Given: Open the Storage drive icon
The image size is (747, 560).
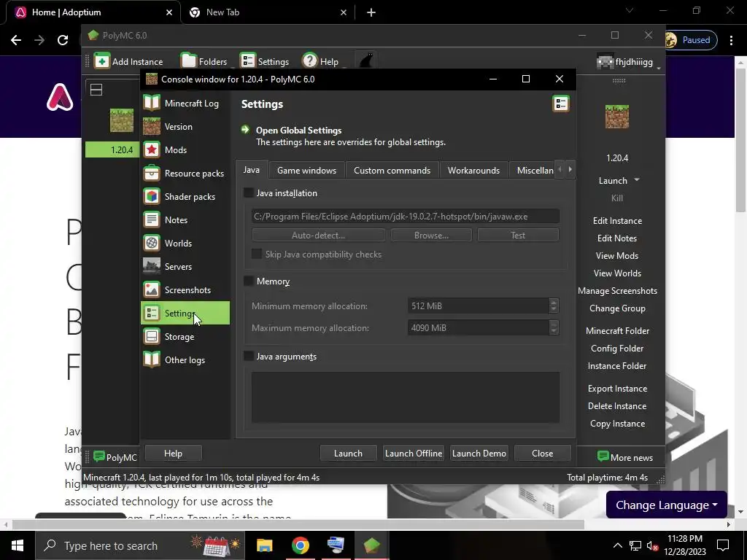Looking at the screenshot, I should click(152, 336).
